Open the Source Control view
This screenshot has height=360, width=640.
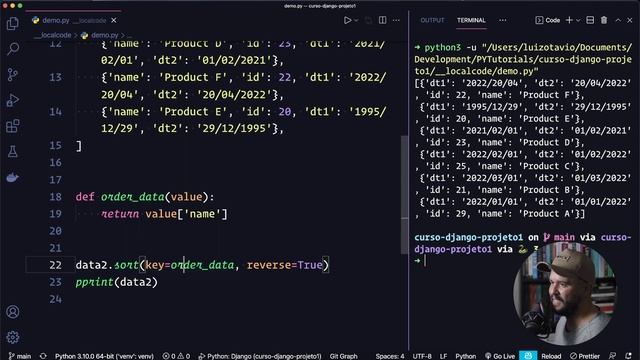(x=13, y=75)
